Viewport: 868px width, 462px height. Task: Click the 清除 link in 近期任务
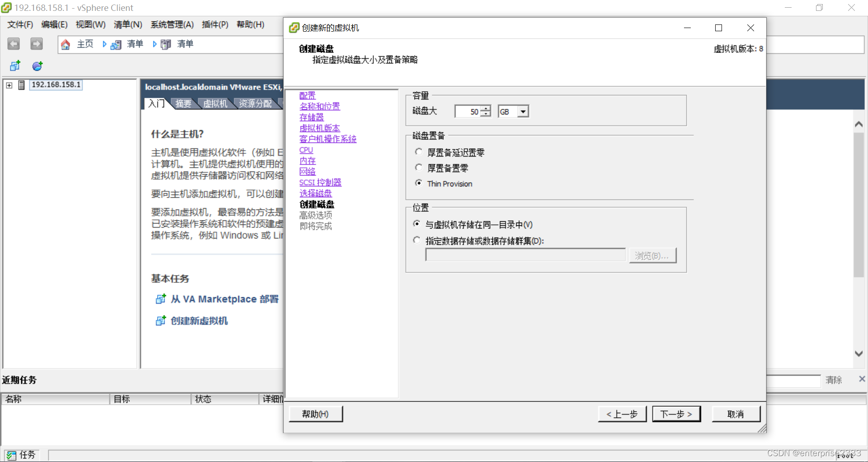coord(834,380)
